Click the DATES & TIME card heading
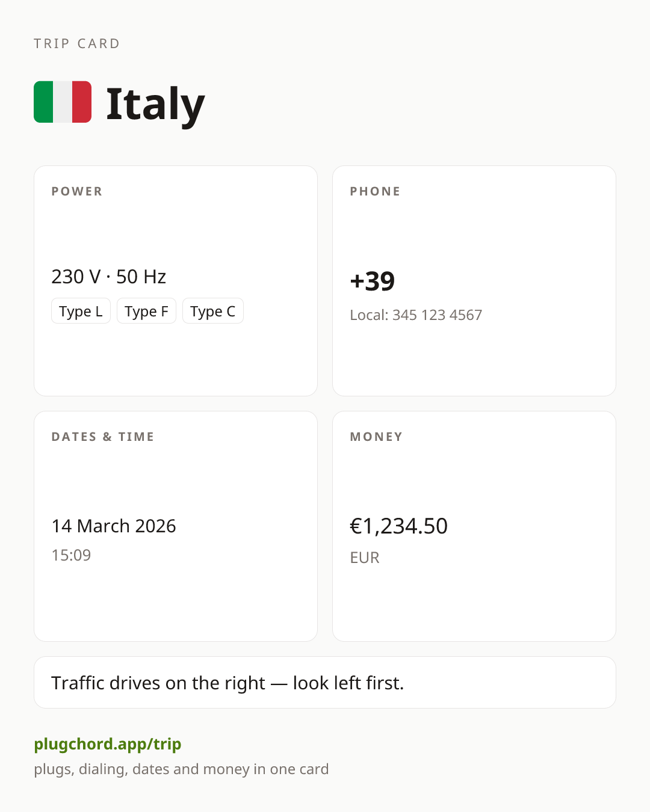The height and width of the screenshot is (812, 650). [103, 437]
